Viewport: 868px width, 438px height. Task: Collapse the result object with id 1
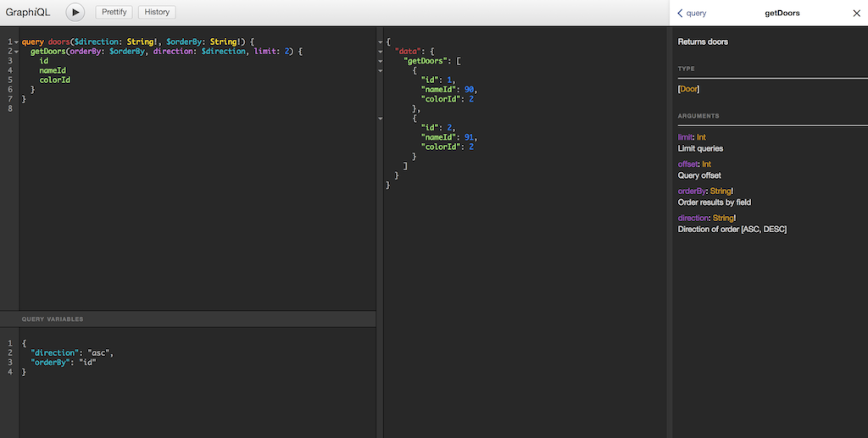380,71
